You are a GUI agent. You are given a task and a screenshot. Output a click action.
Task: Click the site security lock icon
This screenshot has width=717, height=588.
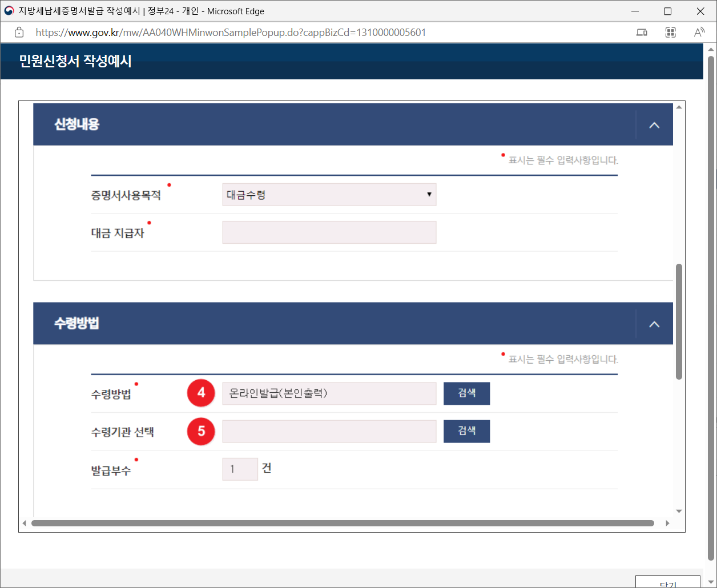pyautogui.click(x=19, y=33)
